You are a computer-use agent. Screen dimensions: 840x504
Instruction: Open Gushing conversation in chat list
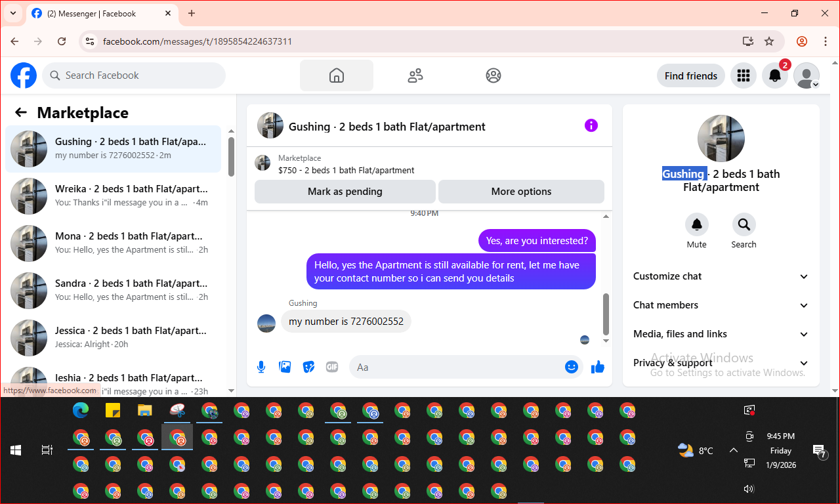click(113, 149)
